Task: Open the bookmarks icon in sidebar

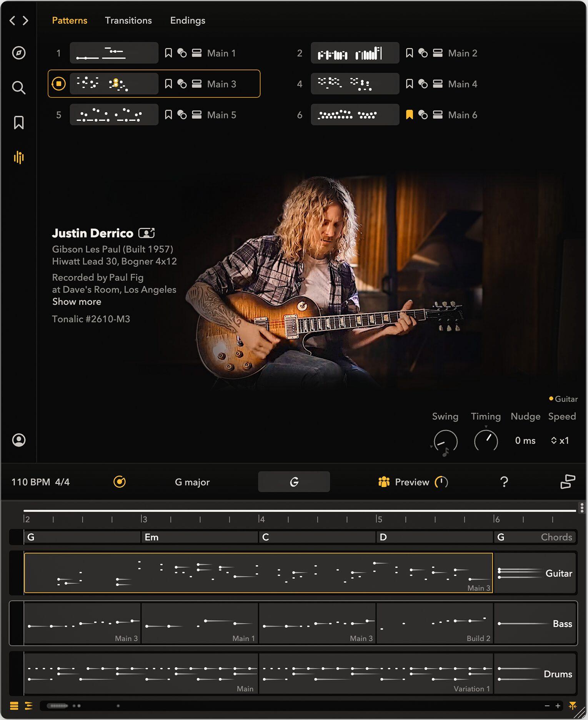Action: [x=18, y=123]
